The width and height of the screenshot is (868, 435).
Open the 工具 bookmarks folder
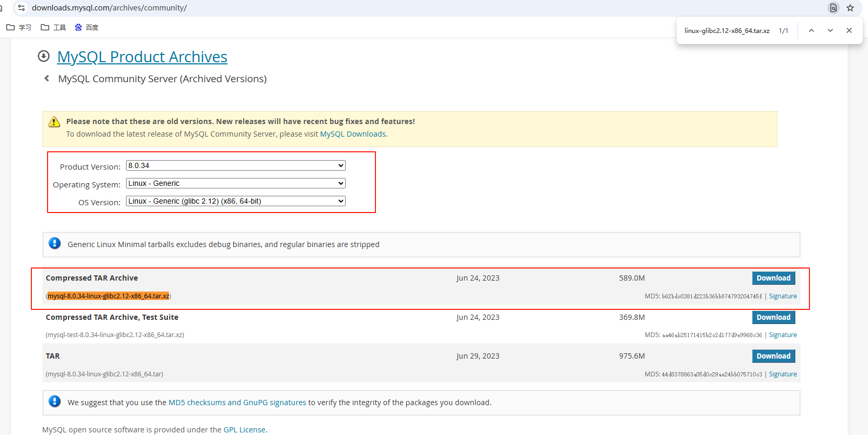click(53, 27)
